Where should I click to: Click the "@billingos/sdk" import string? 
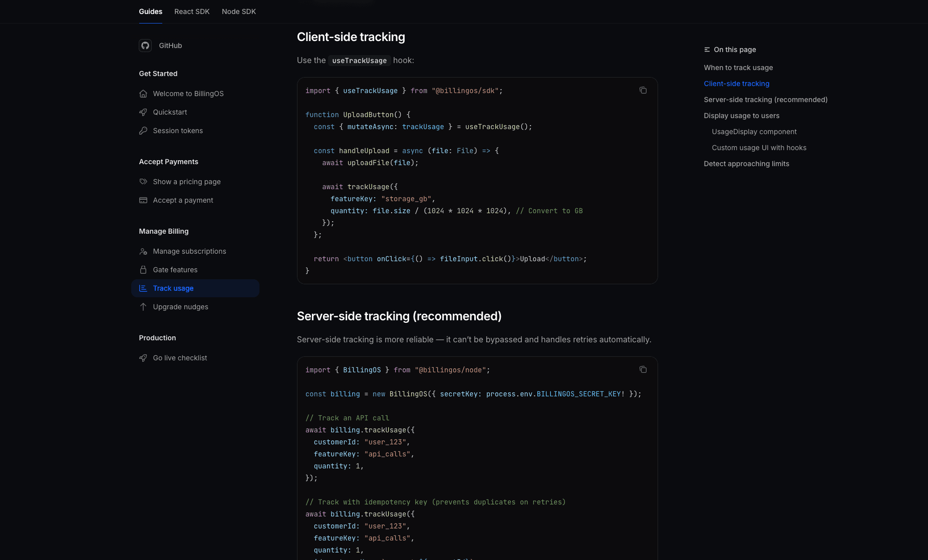(465, 91)
